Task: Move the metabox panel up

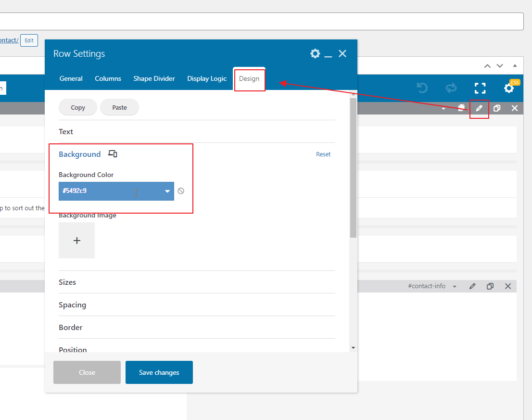Action: 487,66
